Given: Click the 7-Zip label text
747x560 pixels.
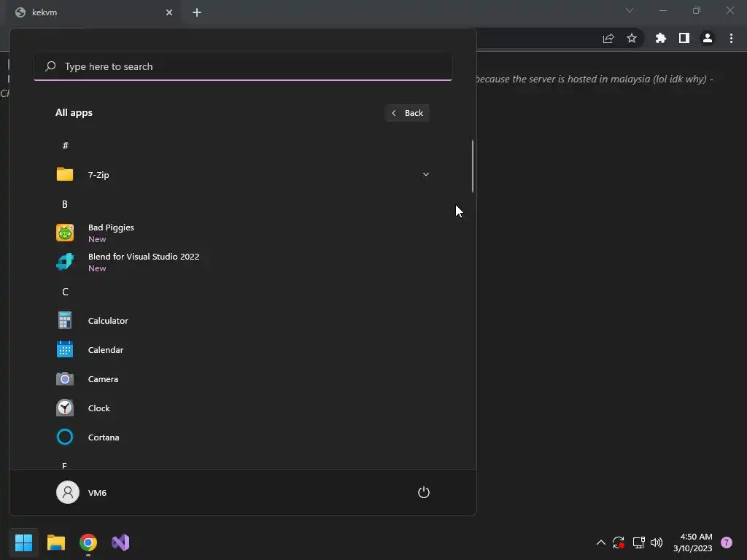Looking at the screenshot, I should [98, 175].
